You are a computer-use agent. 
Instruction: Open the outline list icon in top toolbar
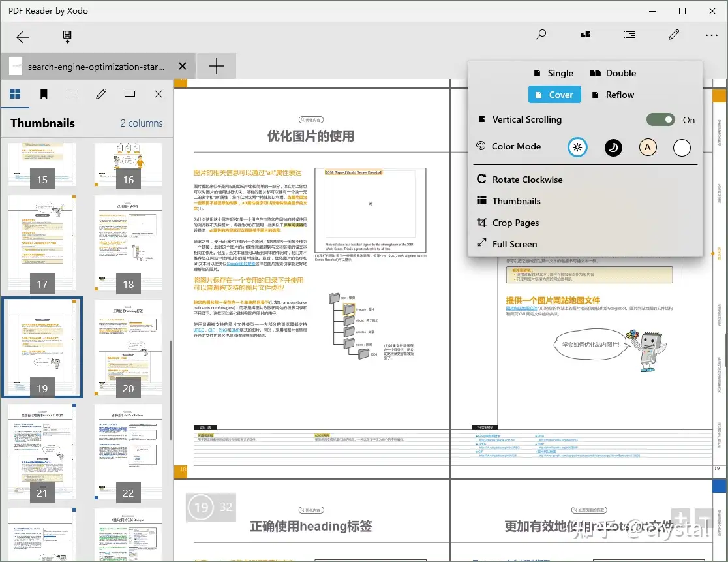[x=629, y=35]
